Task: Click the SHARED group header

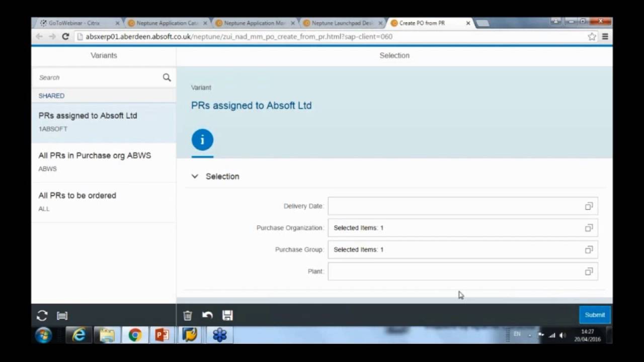Action: (104, 96)
